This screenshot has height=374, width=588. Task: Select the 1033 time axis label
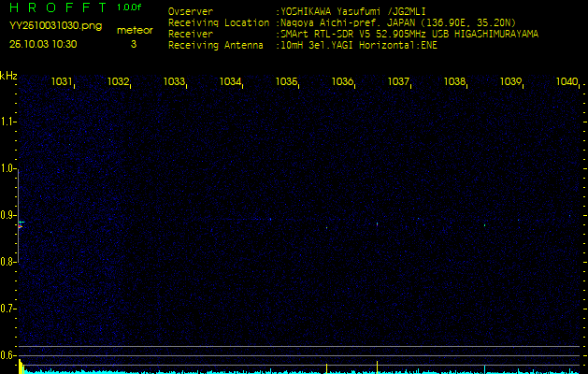(174, 81)
